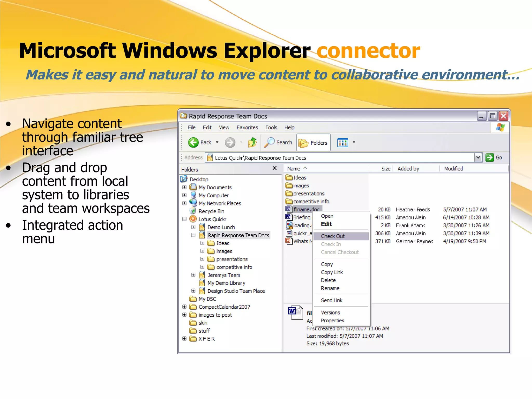
Task: Select the Whats N presentation file icon
Action: pyautogui.click(x=289, y=241)
